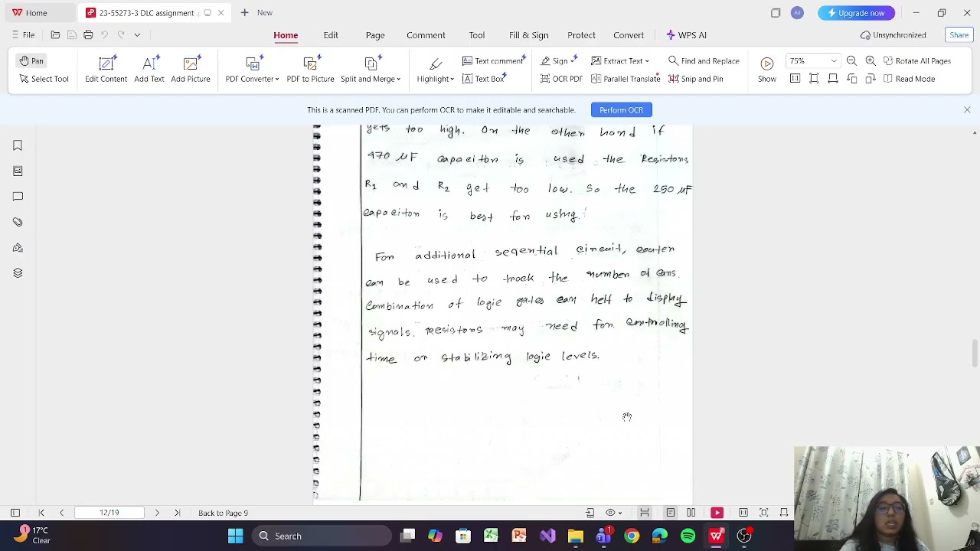Image resolution: width=980 pixels, height=551 pixels.
Task: Click Back to Page 9
Action: point(223,513)
